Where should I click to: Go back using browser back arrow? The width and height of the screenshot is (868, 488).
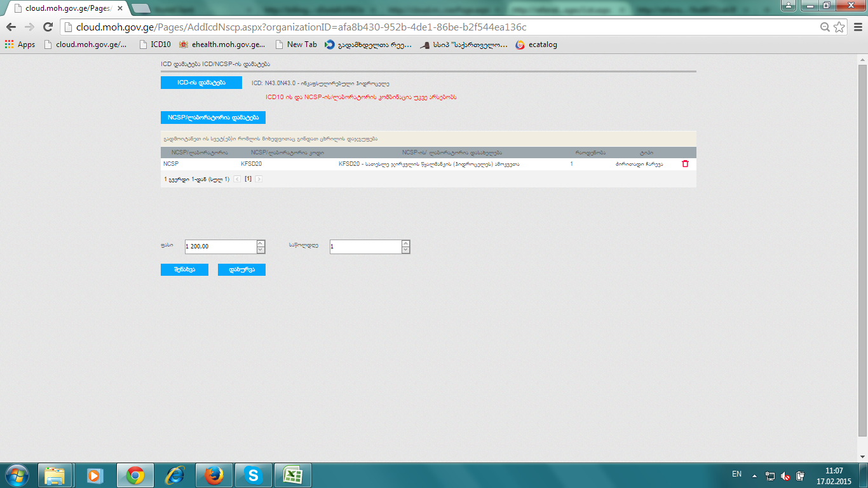(x=11, y=27)
